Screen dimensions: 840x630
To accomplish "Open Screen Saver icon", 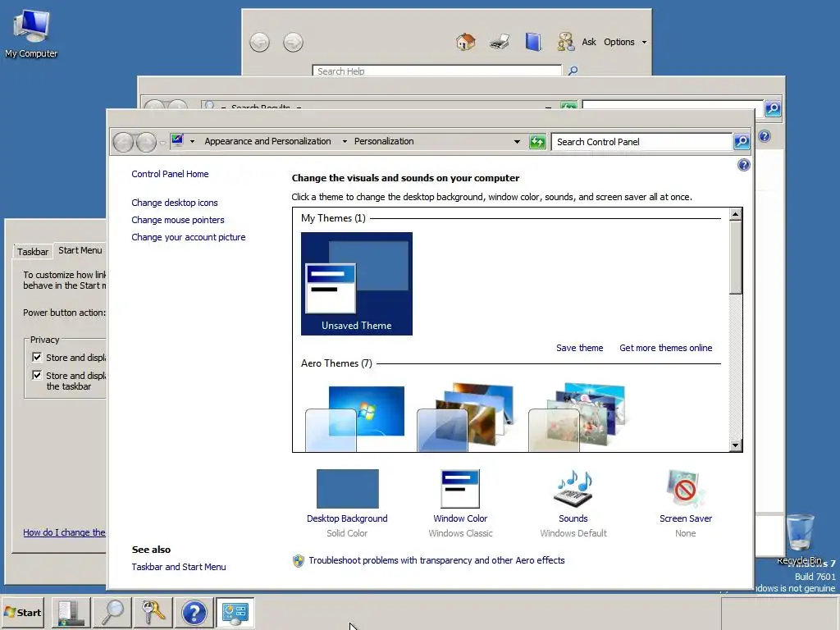I will 686,489.
